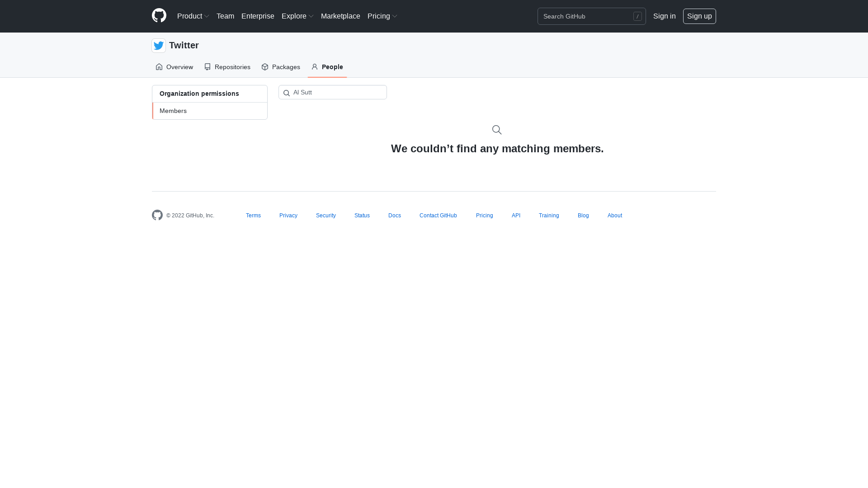Image resolution: width=868 pixels, height=488 pixels.
Task: Open the Explore dropdown menu
Action: tap(297, 16)
